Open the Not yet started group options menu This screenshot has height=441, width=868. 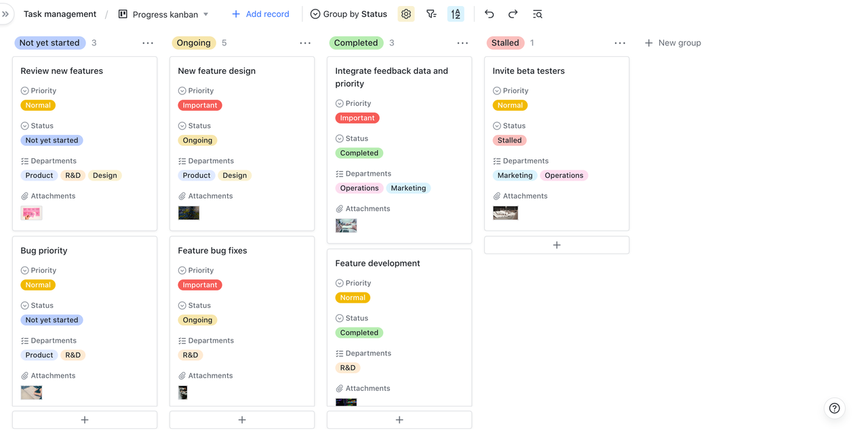click(148, 43)
